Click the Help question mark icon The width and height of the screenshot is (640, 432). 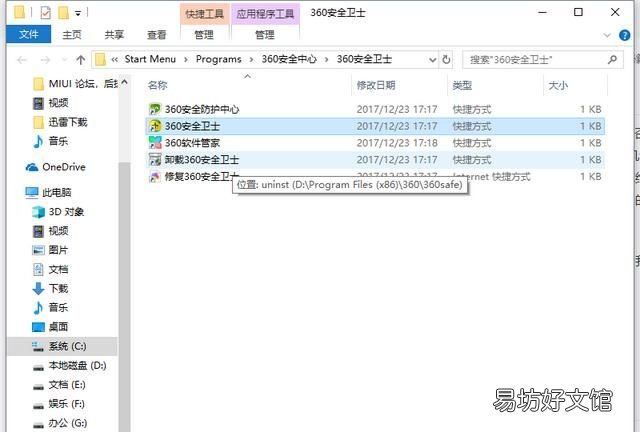[624, 35]
